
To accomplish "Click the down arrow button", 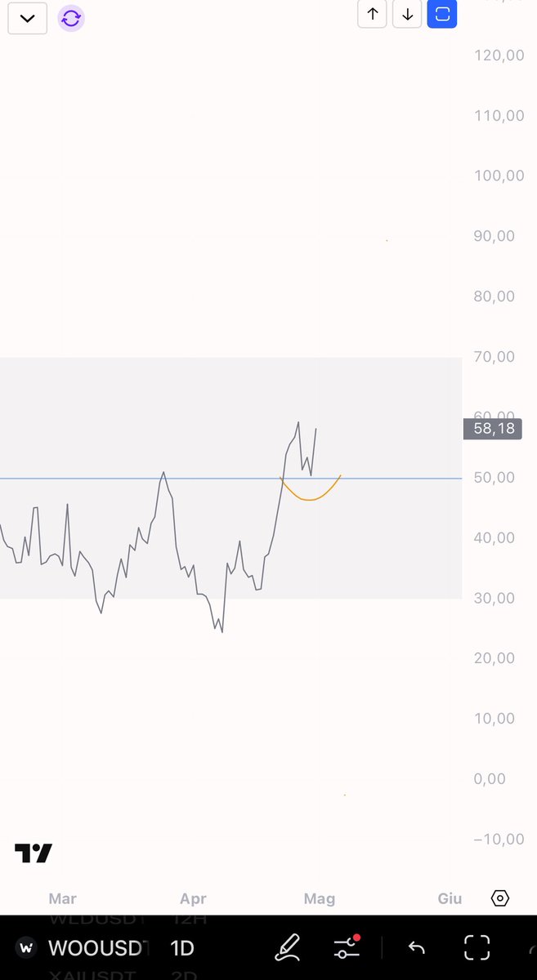I will (x=407, y=14).
